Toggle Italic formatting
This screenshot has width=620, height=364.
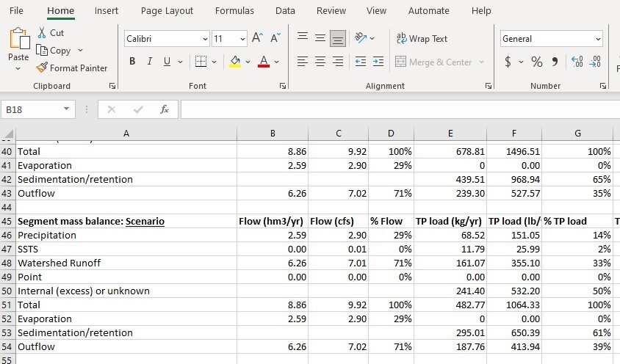tap(150, 62)
